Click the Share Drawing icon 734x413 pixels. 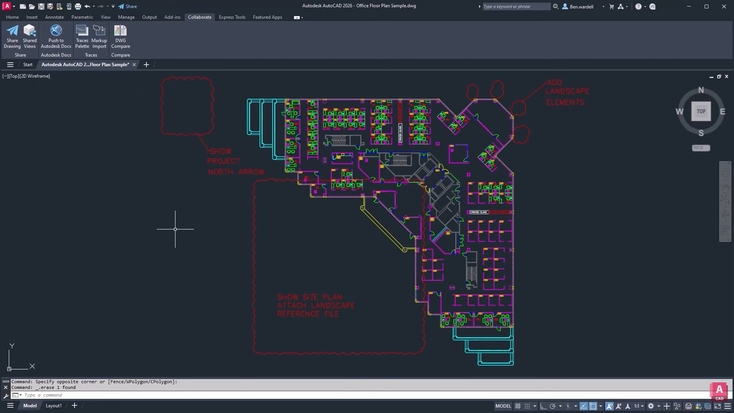[12, 32]
